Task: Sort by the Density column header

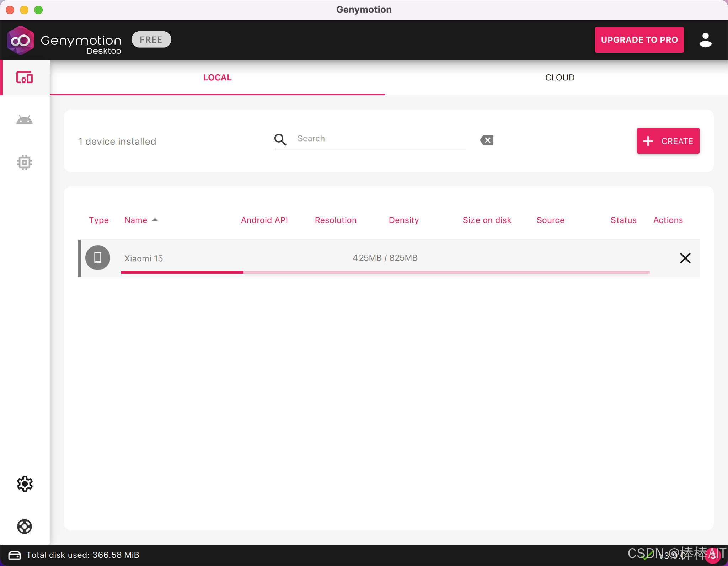Action: (404, 220)
